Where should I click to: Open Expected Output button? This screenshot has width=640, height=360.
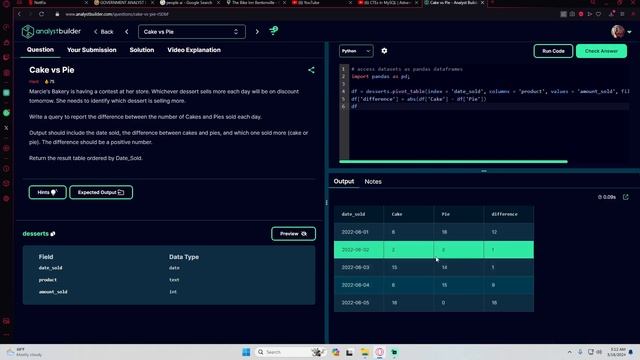tap(101, 192)
